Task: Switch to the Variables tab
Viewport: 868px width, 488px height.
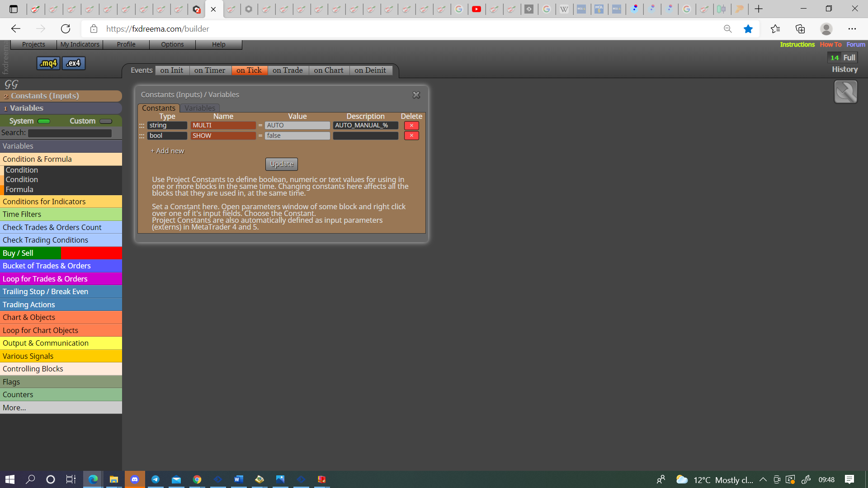Action: coord(200,108)
